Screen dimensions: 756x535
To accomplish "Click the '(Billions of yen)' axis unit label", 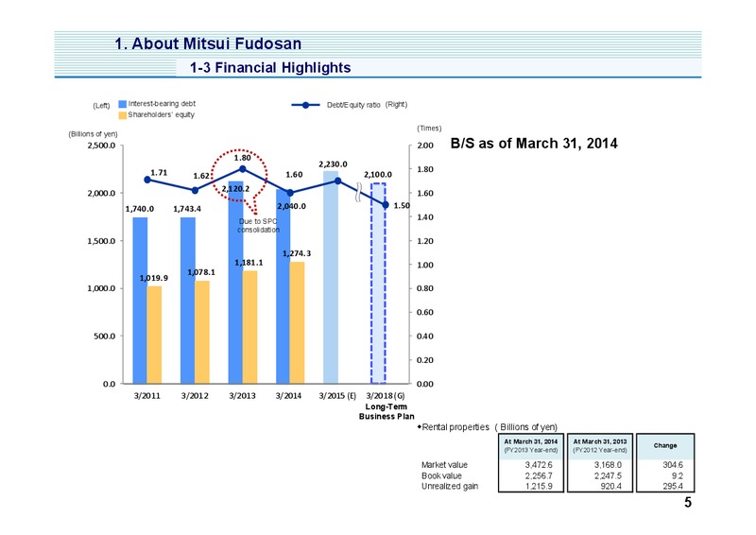I will tap(93, 134).
